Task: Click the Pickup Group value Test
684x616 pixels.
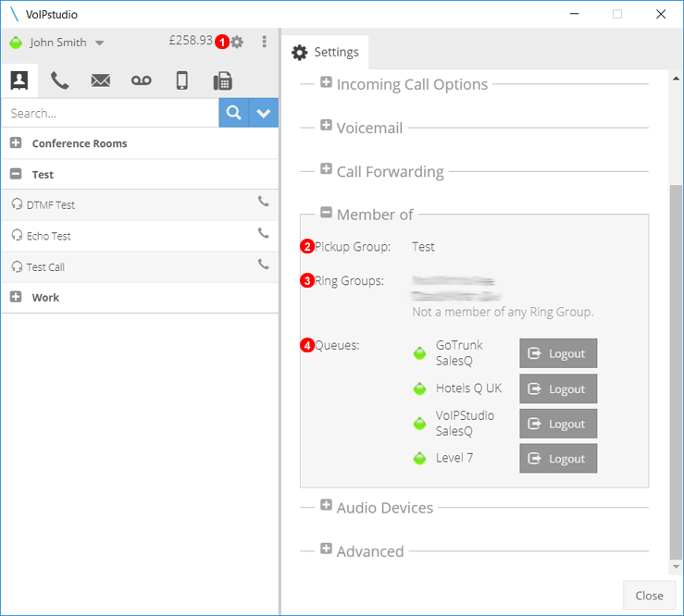Action: [x=423, y=247]
